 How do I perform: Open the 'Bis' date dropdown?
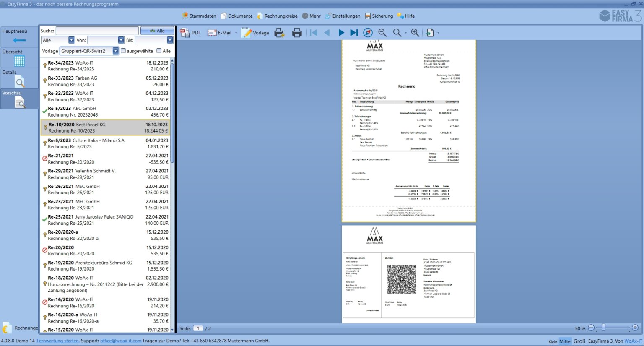169,40
